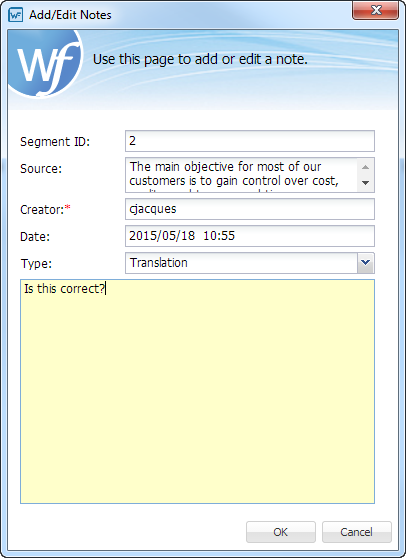Click the Source box scroll down arrow
Viewport: 406px width, 558px height.
tap(365, 183)
